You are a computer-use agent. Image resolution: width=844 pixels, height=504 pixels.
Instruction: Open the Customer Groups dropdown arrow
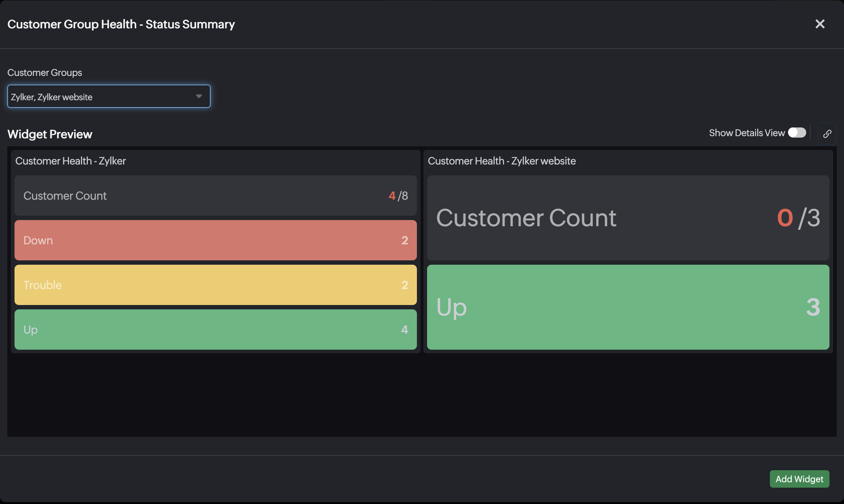point(199,96)
